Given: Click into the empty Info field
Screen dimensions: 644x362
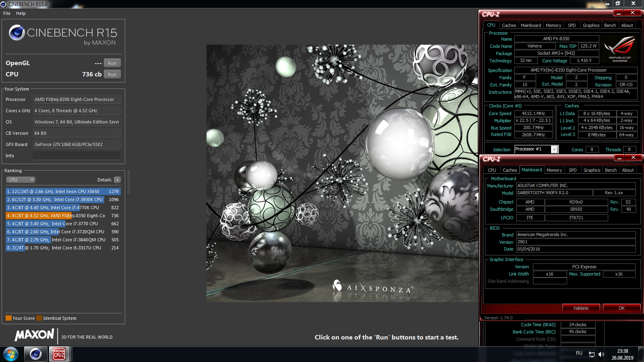Looking at the screenshot, I should (x=76, y=156).
